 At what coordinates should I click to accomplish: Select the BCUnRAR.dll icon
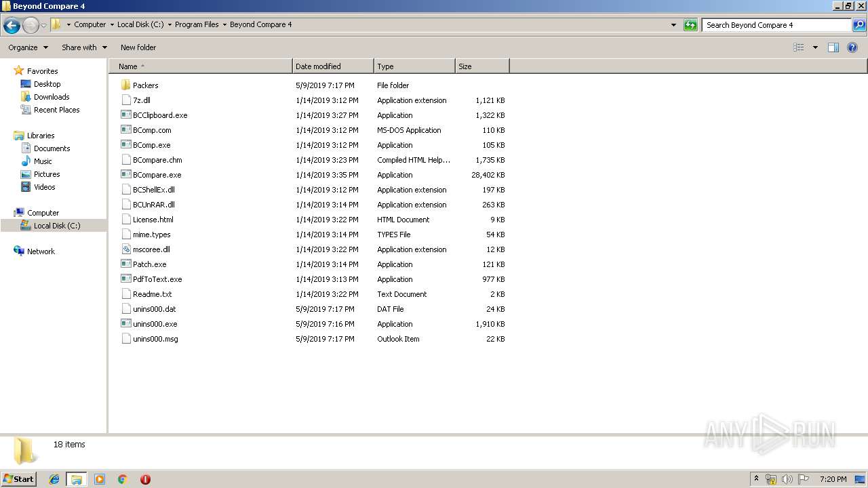point(125,205)
